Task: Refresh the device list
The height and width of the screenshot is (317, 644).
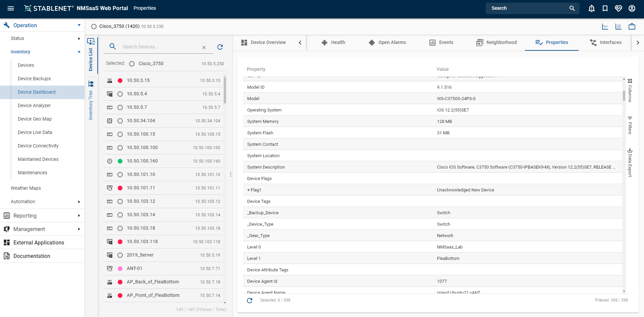Action: click(x=220, y=47)
